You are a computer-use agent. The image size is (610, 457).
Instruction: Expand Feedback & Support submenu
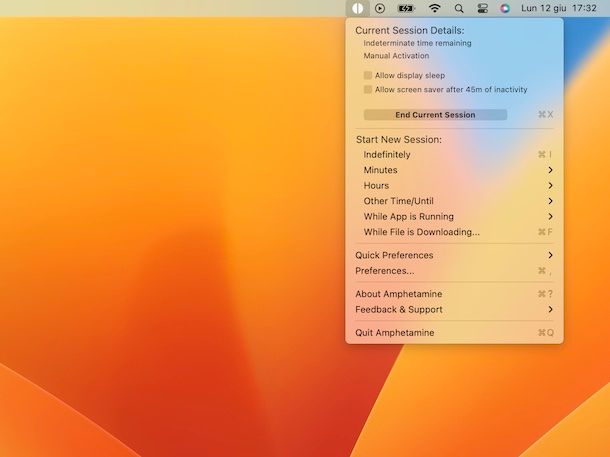[x=454, y=310]
